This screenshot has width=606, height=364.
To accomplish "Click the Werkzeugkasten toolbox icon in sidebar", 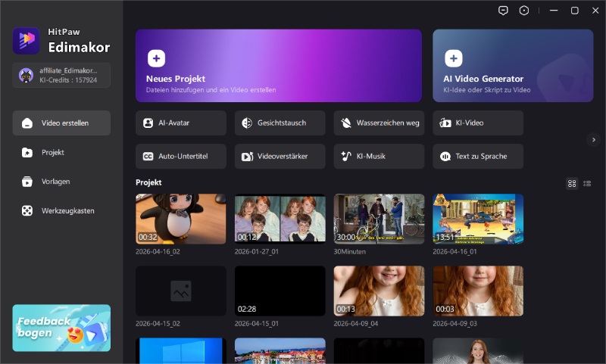I will (27, 211).
